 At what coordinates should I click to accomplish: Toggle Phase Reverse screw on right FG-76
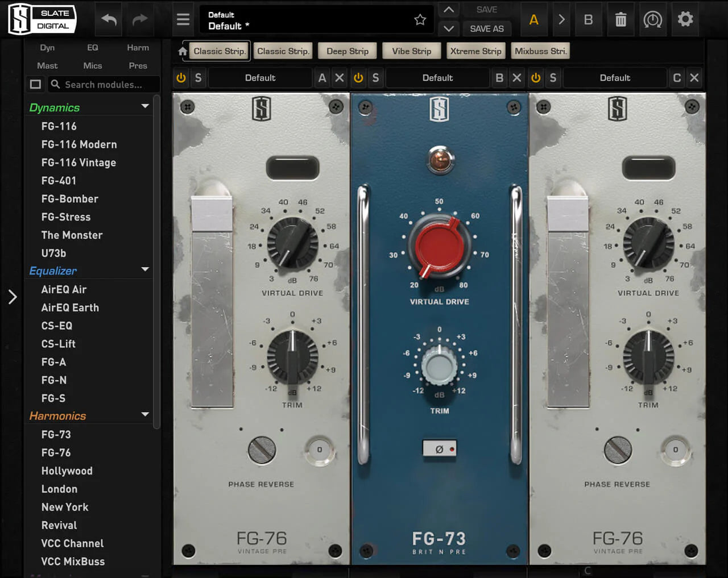coord(618,450)
